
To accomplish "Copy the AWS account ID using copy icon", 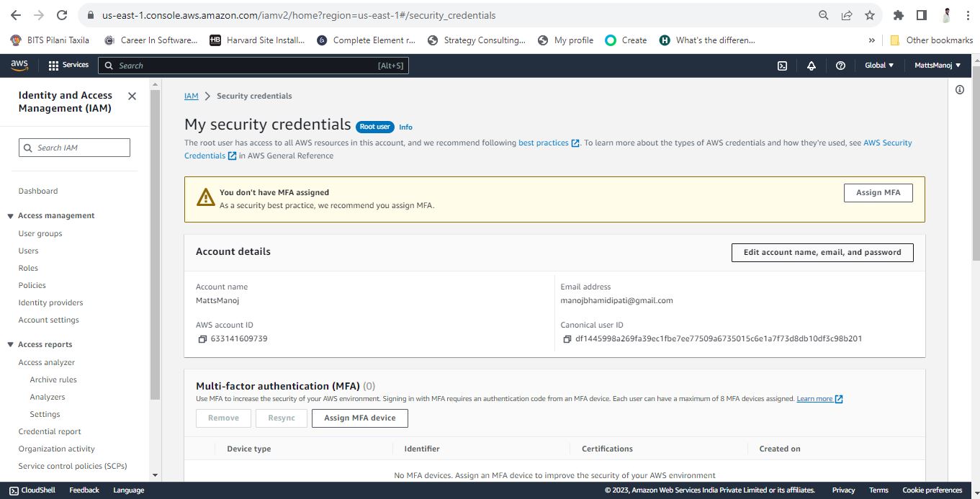I will (x=202, y=338).
